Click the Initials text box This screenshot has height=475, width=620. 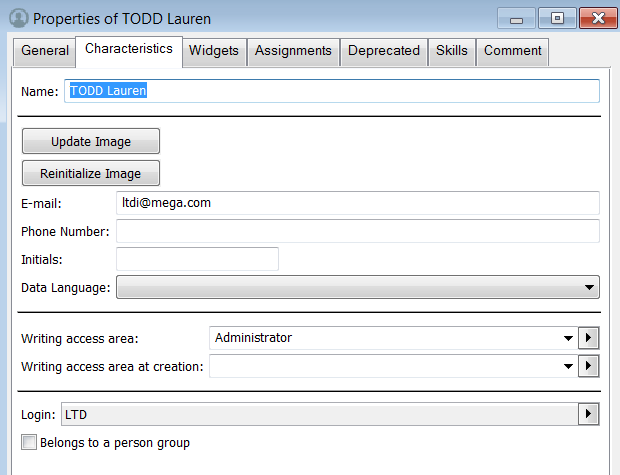[x=197, y=259]
